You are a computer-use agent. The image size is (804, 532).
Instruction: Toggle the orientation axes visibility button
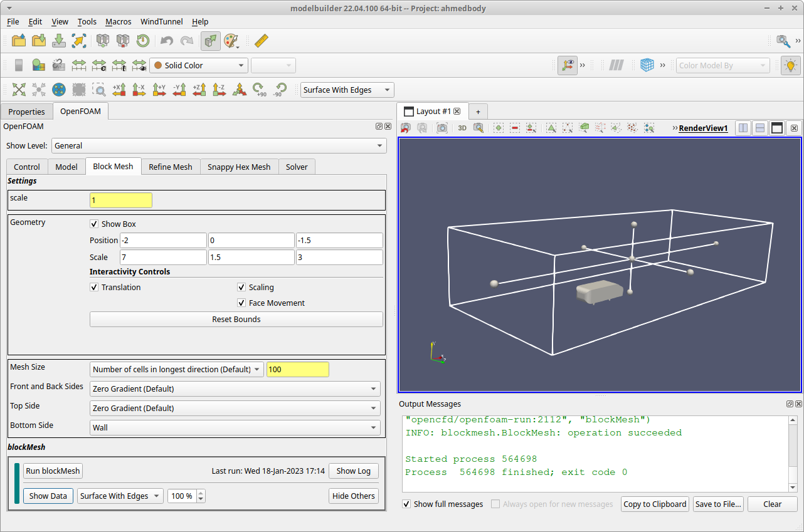click(x=568, y=65)
